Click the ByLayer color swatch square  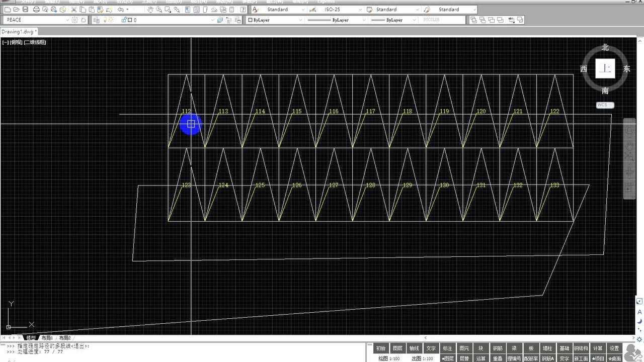click(x=250, y=20)
